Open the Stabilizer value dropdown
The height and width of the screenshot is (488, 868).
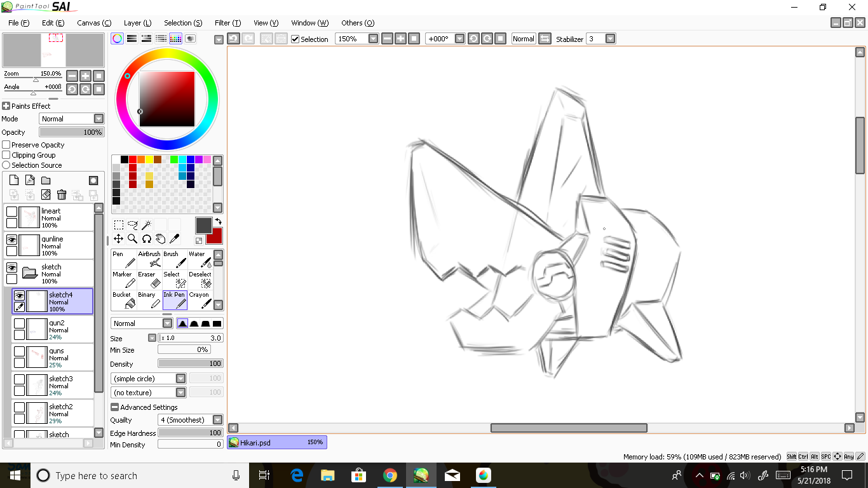[x=610, y=39]
